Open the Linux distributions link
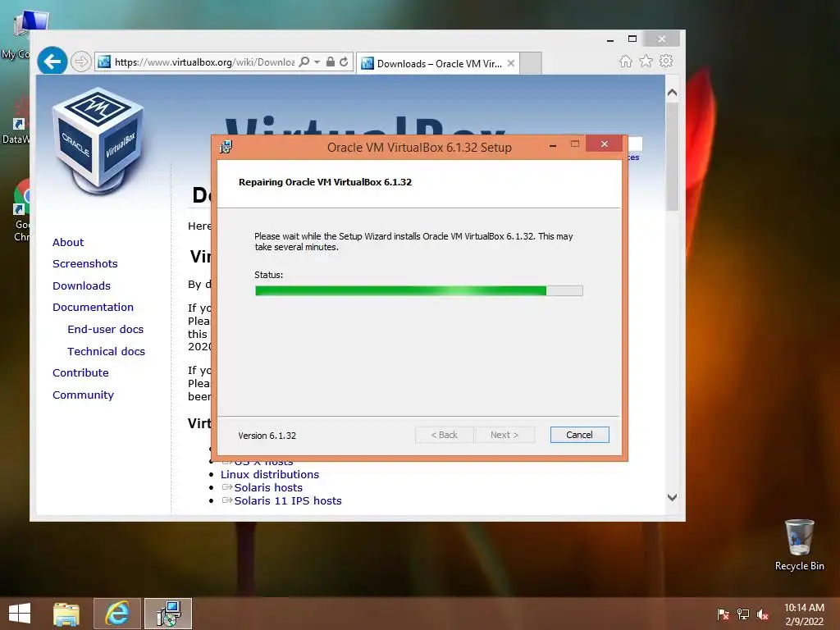This screenshot has width=840, height=630. [269, 474]
